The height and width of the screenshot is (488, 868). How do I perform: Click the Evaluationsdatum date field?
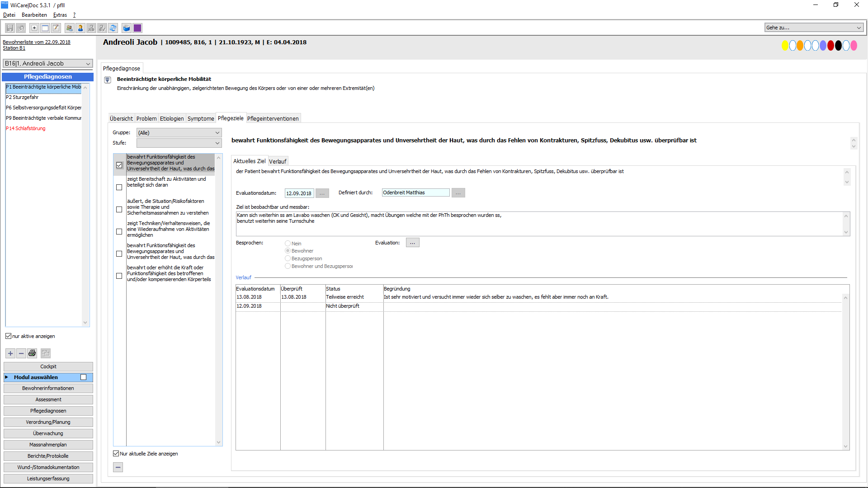pyautogui.click(x=299, y=193)
